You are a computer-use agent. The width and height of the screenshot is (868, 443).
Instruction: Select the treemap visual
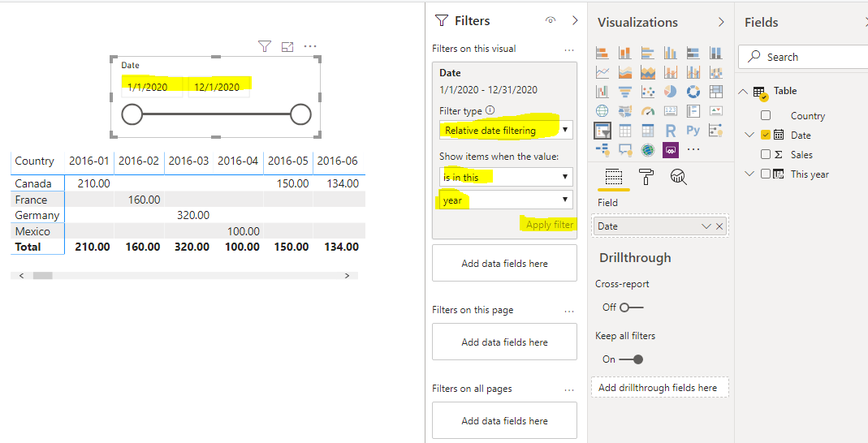[x=716, y=91]
